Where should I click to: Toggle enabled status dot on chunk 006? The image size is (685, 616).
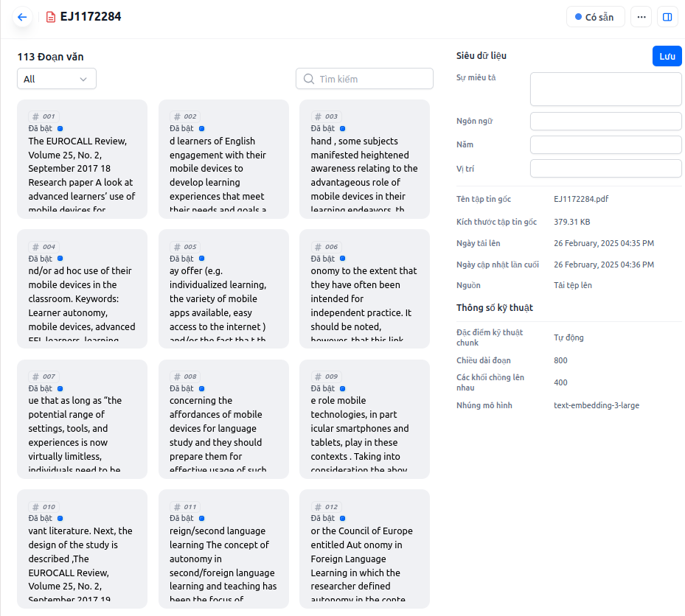[x=342, y=259]
